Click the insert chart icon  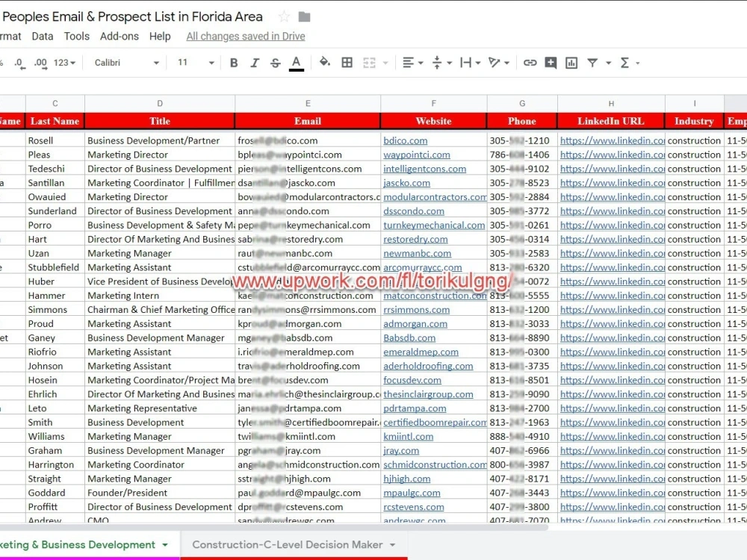point(571,63)
